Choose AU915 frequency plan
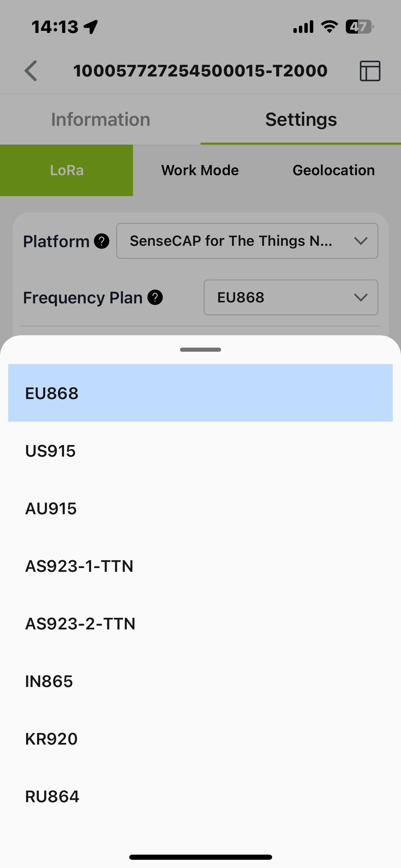 pos(51,508)
